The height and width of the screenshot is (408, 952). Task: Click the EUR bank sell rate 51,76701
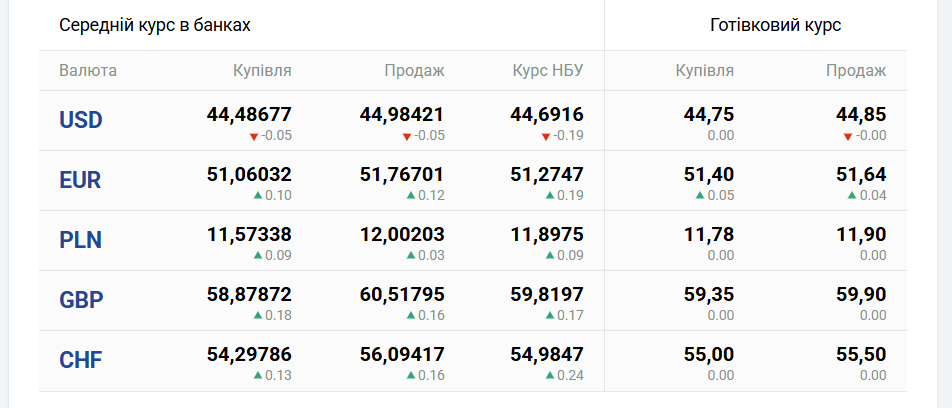click(402, 175)
